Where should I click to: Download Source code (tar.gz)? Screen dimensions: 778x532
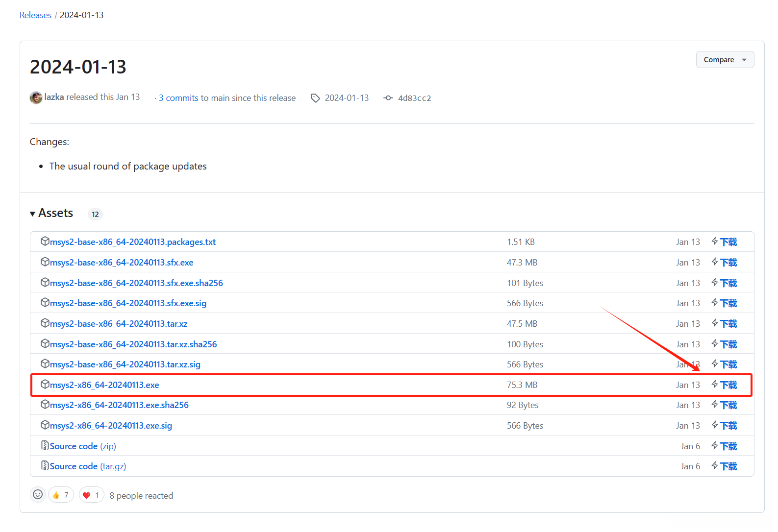click(x=88, y=466)
